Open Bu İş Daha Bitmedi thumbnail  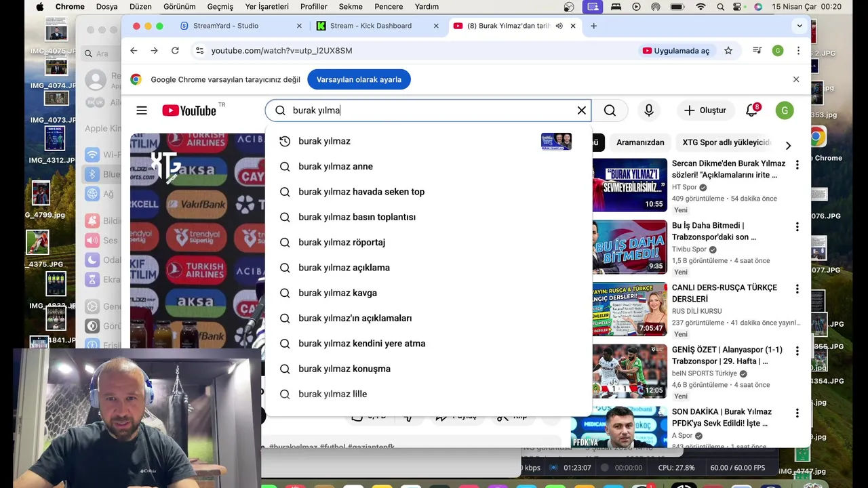(629, 247)
